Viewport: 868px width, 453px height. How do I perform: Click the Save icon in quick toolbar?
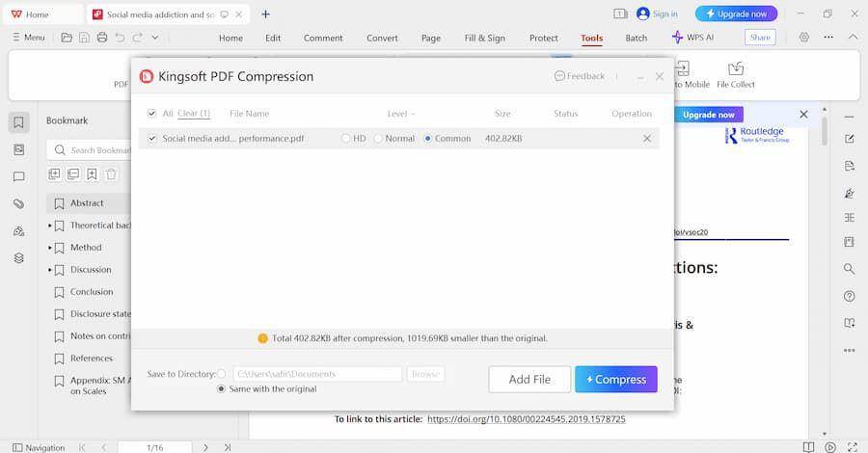[84, 38]
